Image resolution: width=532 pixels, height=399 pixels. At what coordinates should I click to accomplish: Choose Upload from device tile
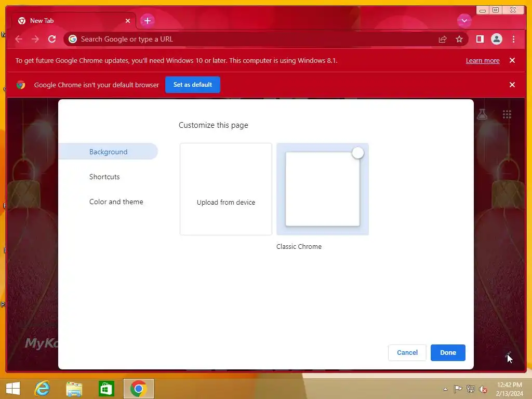226,189
